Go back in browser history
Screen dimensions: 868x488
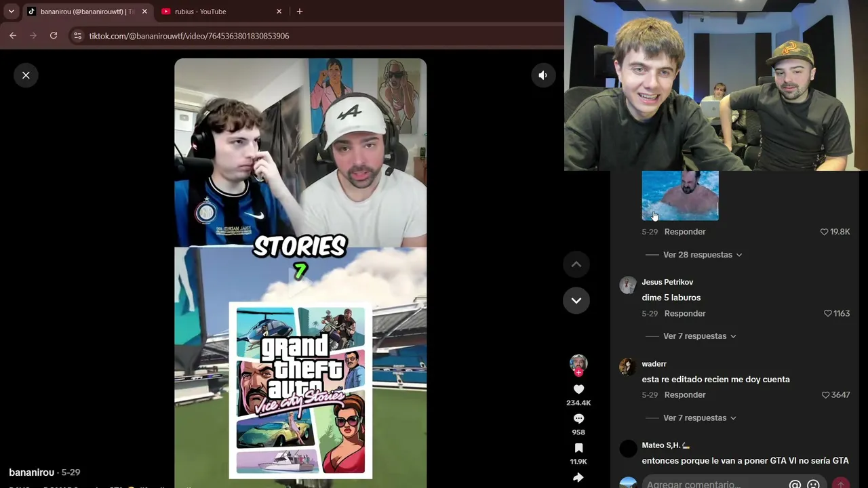click(x=13, y=36)
